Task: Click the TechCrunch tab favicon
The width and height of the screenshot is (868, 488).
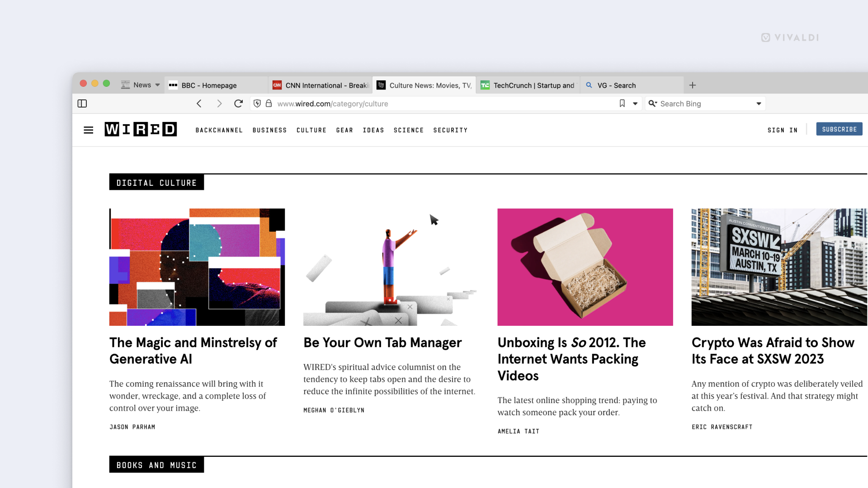Action: point(485,85)
